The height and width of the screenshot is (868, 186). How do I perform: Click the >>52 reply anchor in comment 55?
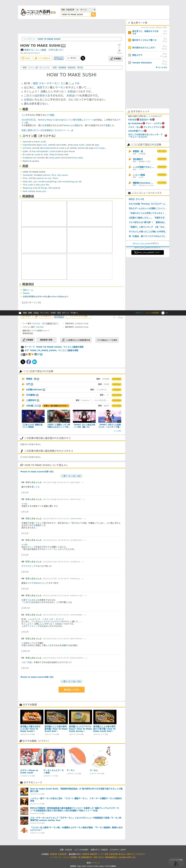coord(24,504)
